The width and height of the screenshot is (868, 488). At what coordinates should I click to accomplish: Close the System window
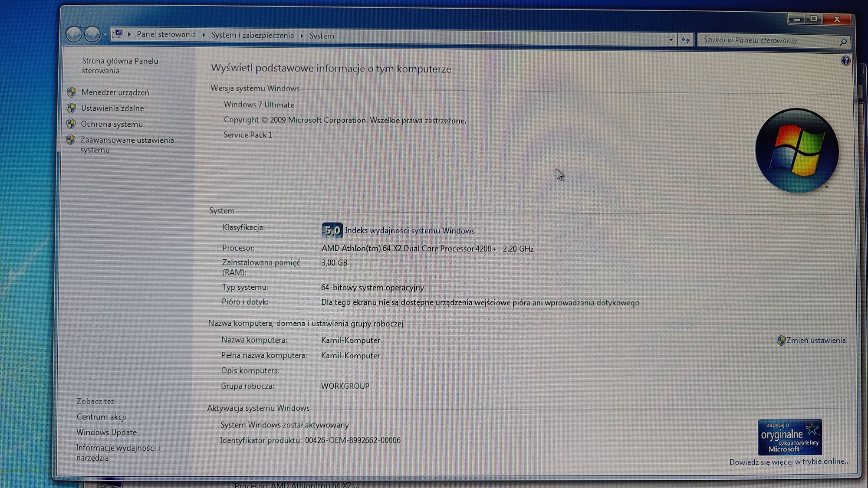837,19
